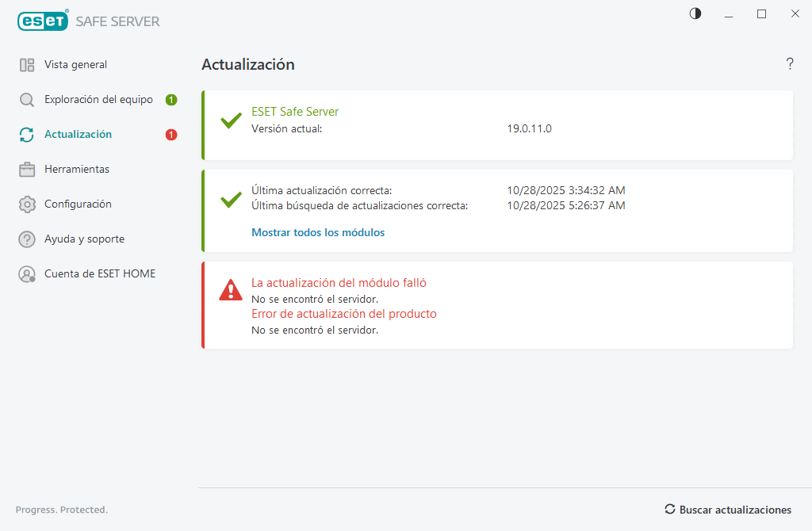Open the Herramientas toolbox icon

coord(28,169)
